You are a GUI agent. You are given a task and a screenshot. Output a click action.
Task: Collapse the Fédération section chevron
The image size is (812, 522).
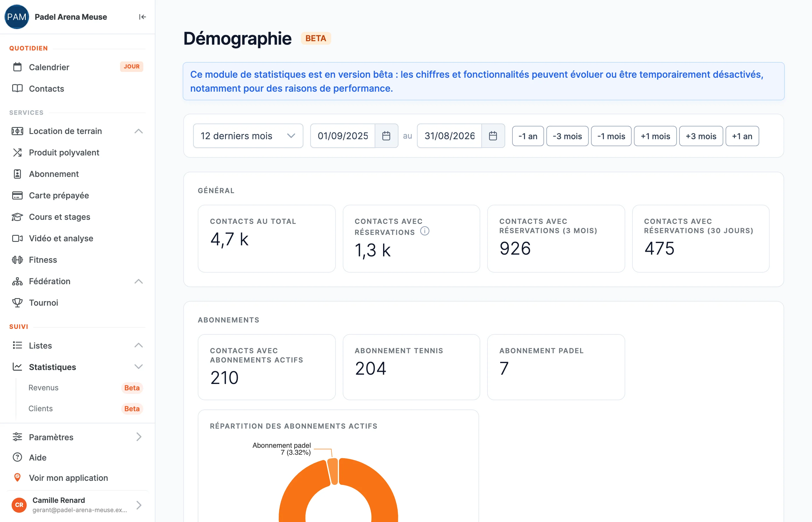coord(139,281)
